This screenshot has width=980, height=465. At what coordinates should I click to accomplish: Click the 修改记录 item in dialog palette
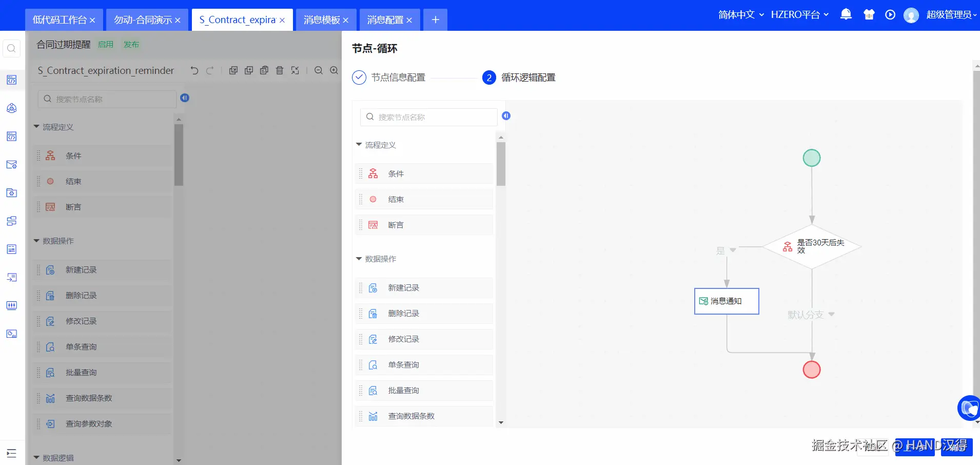(424, 339)
